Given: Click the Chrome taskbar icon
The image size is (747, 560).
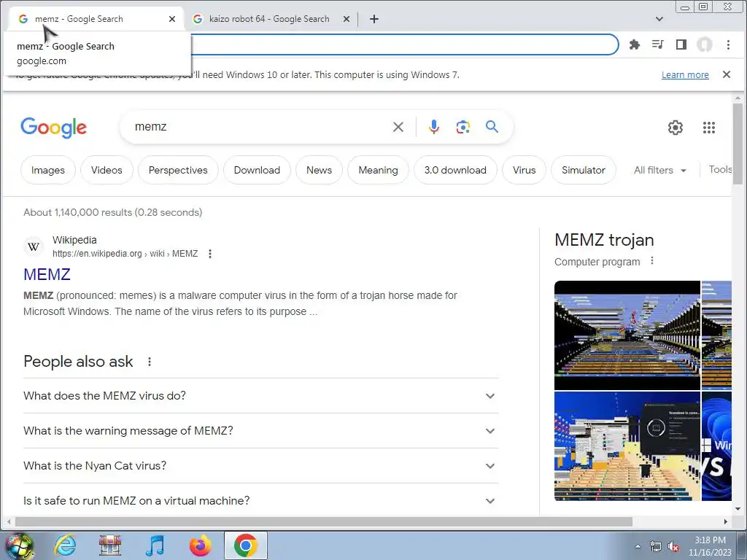Looking at the screenshot, I should pyautogui.click(x=245, y=545).
